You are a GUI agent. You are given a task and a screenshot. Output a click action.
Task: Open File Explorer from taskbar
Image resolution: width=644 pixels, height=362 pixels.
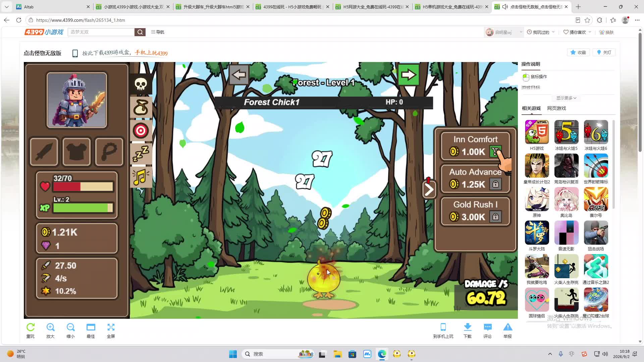(x=337, y=354)
